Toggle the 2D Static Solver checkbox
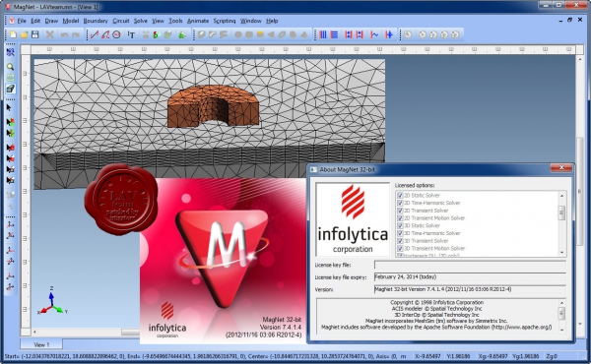 [x=400, y=196]
